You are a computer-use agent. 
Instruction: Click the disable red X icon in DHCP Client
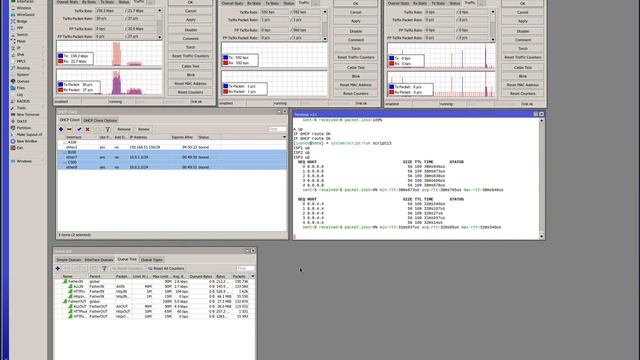pyautogui.click(x=87, y=129)
